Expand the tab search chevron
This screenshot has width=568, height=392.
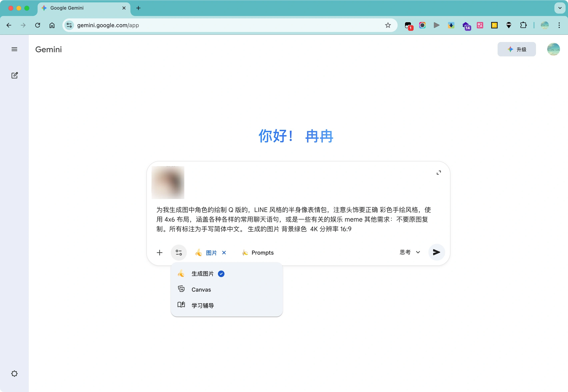560,8
